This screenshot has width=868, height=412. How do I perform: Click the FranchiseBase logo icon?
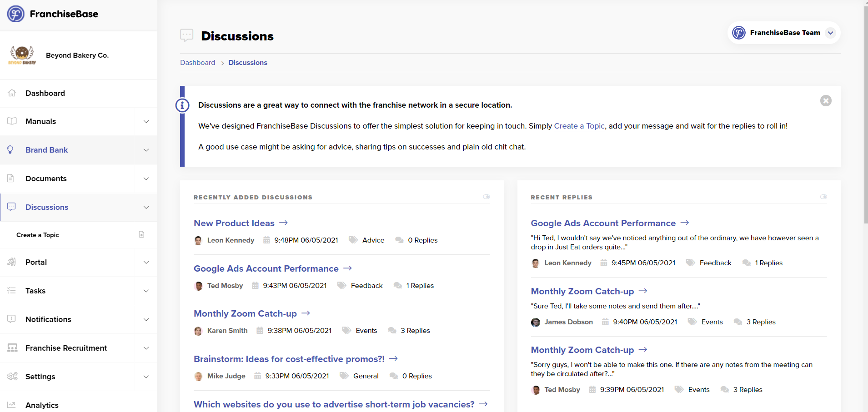click(x=16, y=14)
